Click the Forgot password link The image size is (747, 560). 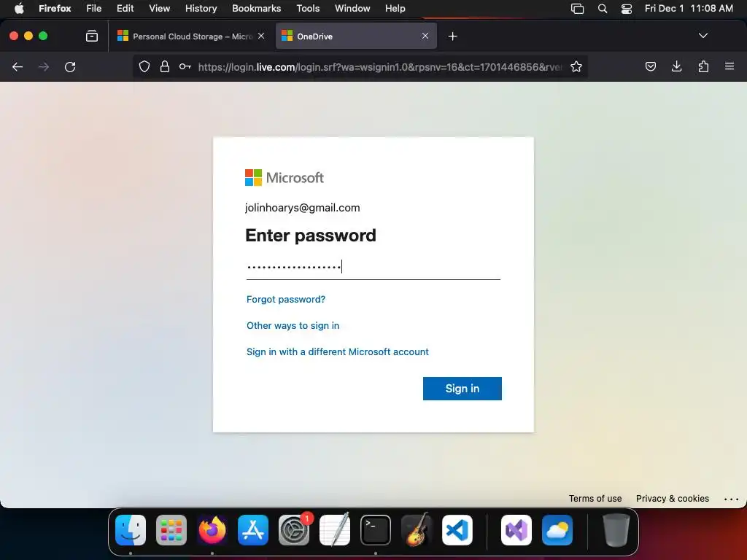point(286,300)
